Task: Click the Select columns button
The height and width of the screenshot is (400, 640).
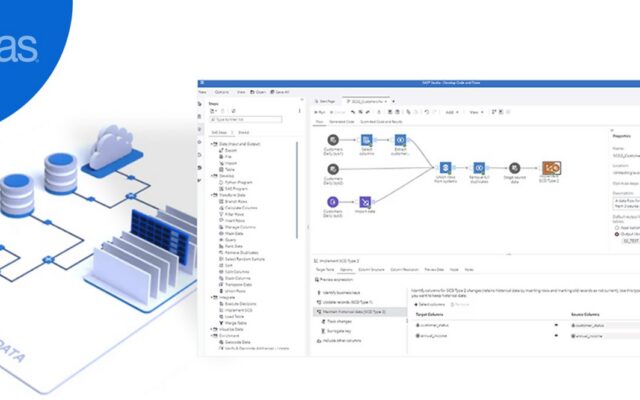Action: click(429, 304)
